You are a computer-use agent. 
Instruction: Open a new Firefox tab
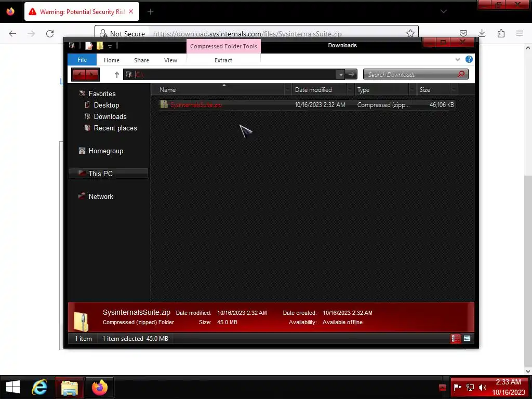150,12
